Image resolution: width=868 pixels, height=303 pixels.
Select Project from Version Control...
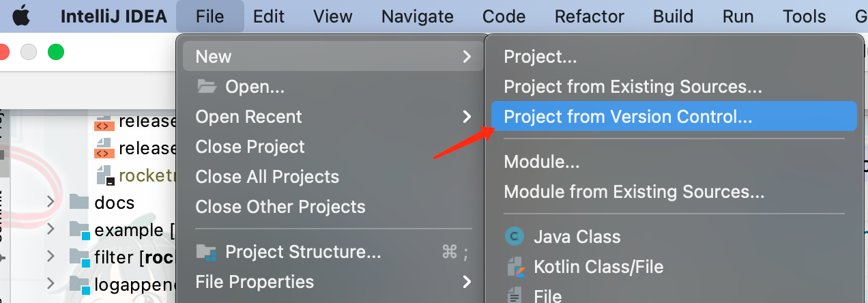click(x=674, y=117)
